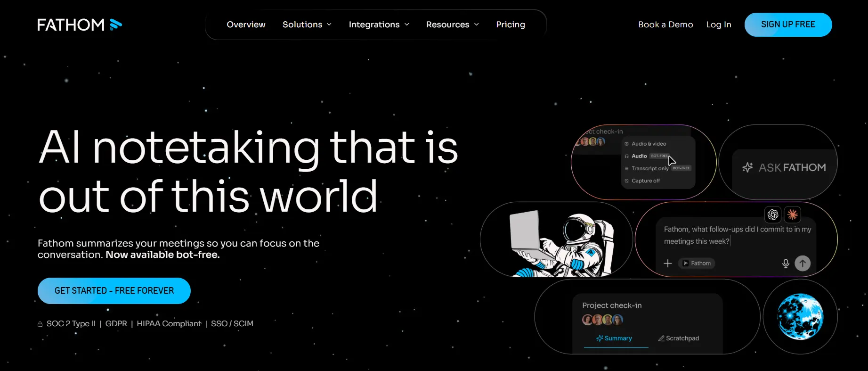
Task: Click the Log In link
Action: coord(719,25)
